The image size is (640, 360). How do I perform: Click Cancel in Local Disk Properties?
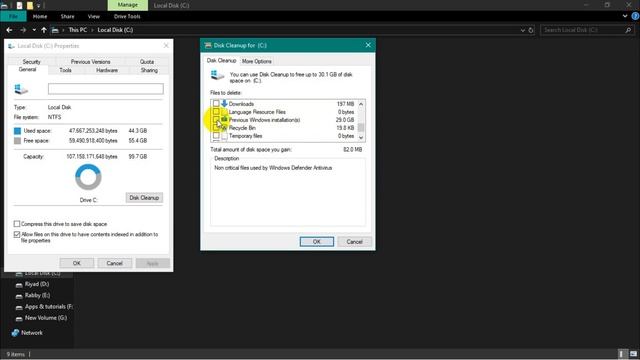click(x=114, y=263)
